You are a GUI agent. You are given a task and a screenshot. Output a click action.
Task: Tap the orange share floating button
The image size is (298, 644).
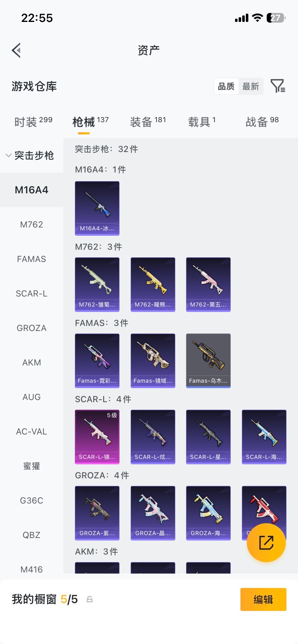(266, 543)
